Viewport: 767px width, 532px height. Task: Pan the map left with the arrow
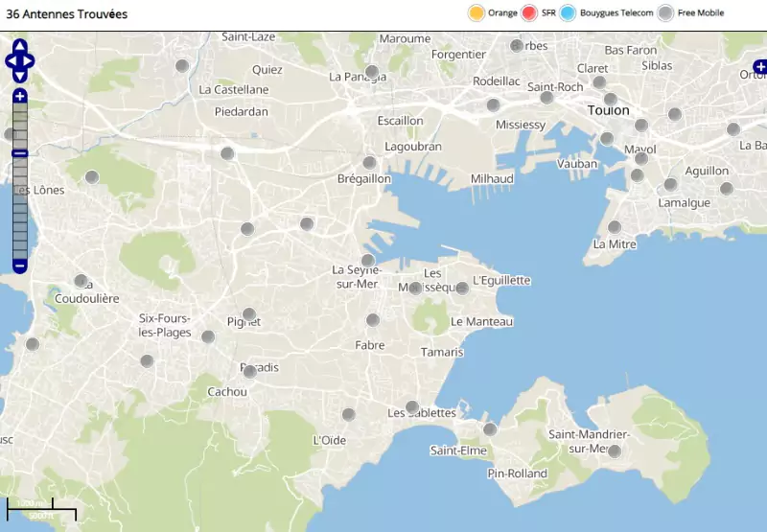[x=11, y=61]
